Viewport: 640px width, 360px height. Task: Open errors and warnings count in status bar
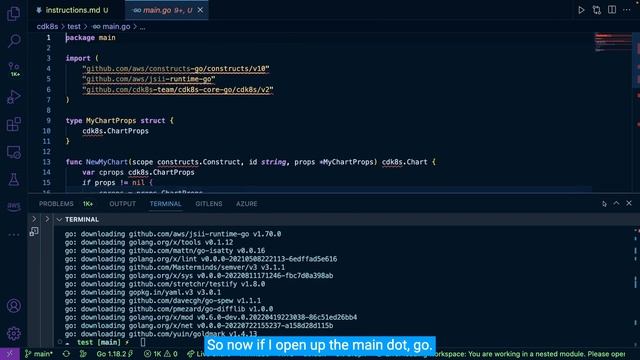[x=161, y=354]
